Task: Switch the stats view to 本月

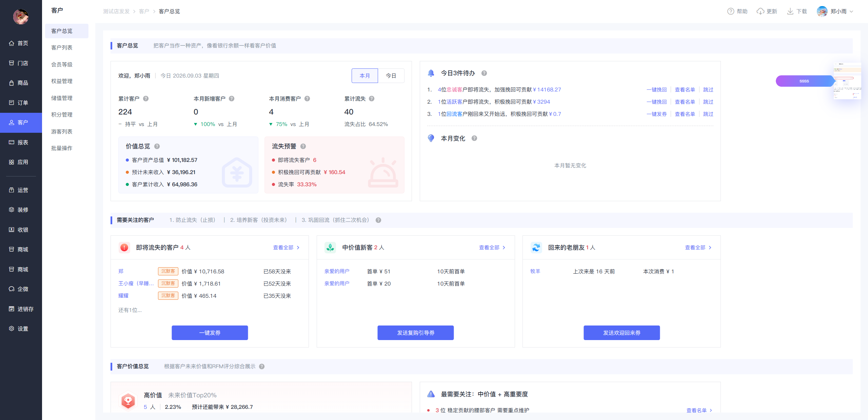Action: [x=364, y=76]
